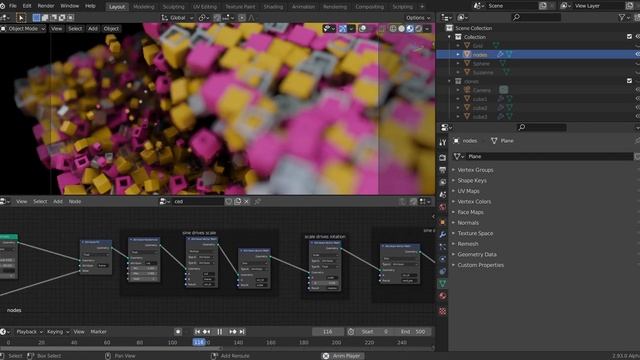Image resolution: width=640 pixels, height=360 pixels.
Task: Expand the nodes object in the outliner
Action: click(x=458, y=54)
